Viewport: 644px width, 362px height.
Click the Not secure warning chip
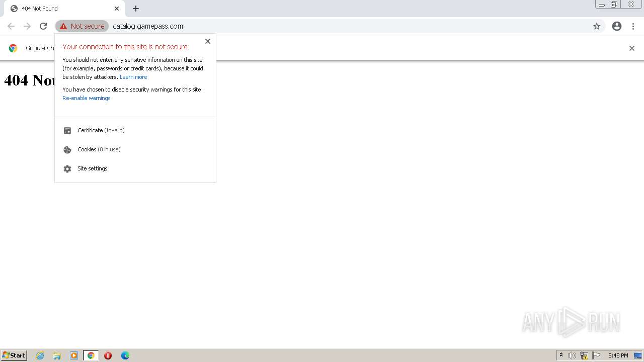[x=82, y=26]
